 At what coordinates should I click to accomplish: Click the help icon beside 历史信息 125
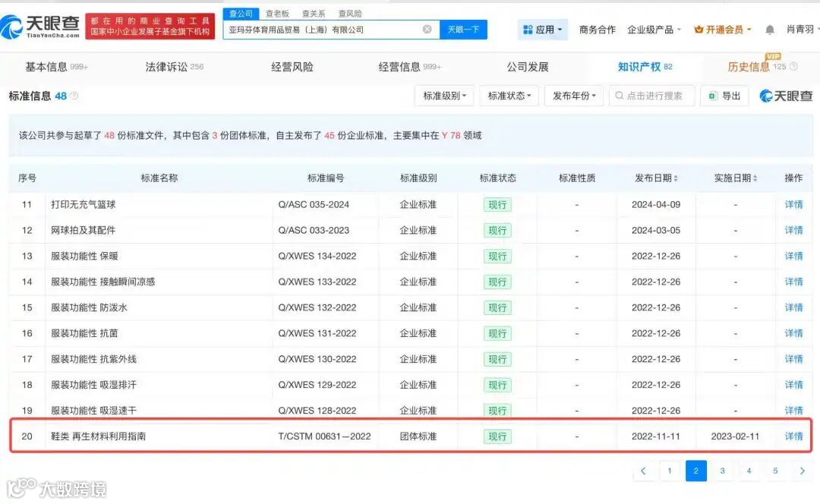(x=793, y=66)
